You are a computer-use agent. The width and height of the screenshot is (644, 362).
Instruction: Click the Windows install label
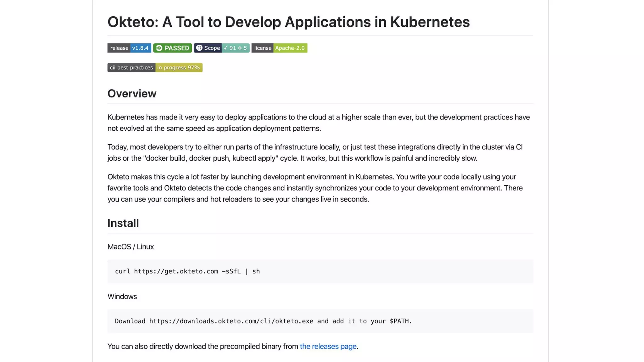point(122,297)
